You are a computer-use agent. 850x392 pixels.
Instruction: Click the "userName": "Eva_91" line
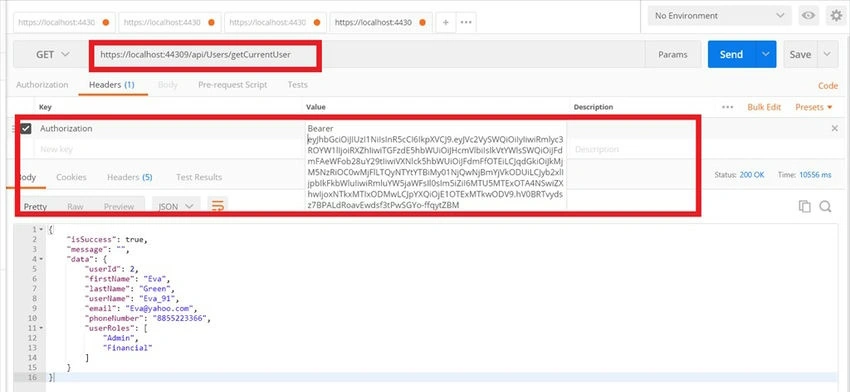(x=131, y=299)
